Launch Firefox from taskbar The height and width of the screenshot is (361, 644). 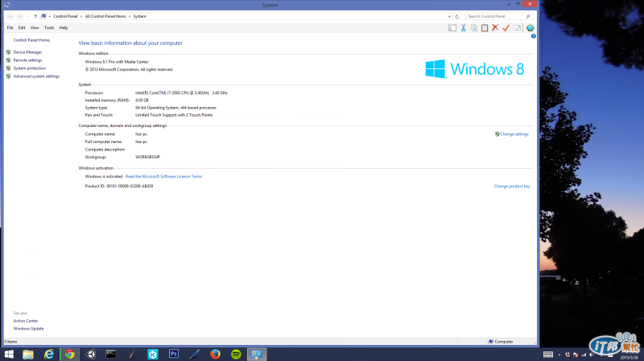click(215, 354)
